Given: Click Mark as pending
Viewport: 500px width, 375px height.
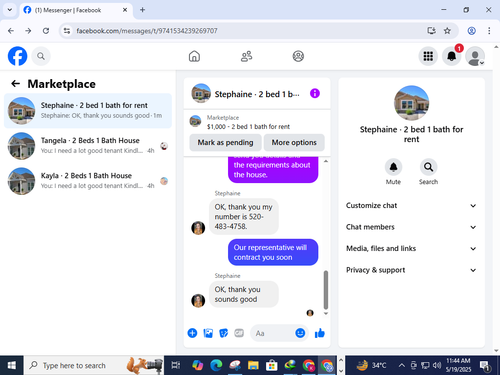Looking at the screenshot, I should pos(225,142).
